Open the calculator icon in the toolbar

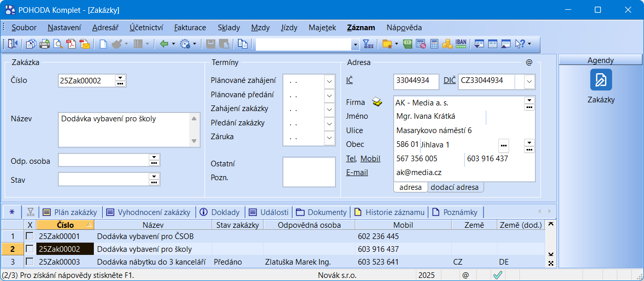coord(434,44)
